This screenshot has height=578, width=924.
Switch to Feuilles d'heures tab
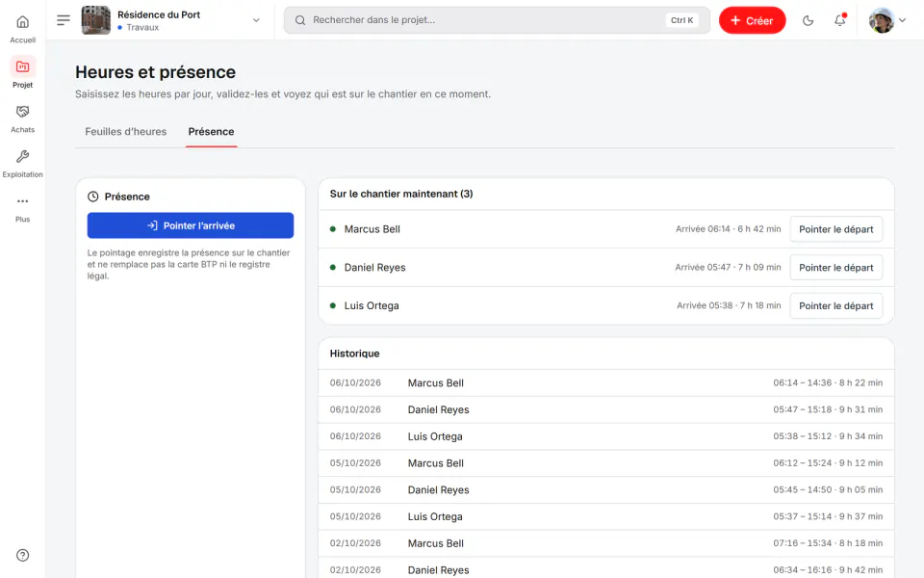coord(125,132)
